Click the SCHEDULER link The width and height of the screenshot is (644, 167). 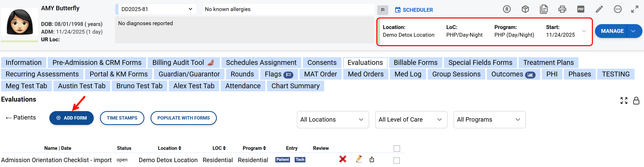point(414,10)
